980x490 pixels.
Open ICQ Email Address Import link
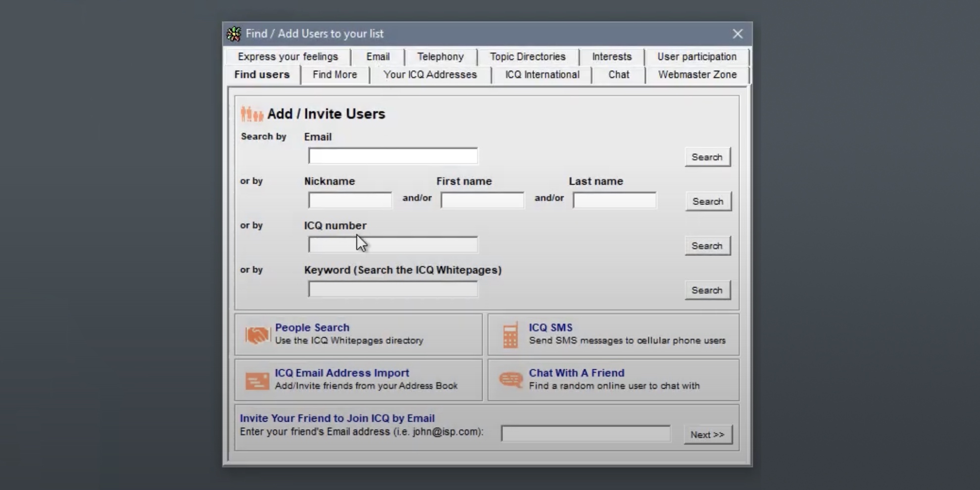click(x=342, y=373)
